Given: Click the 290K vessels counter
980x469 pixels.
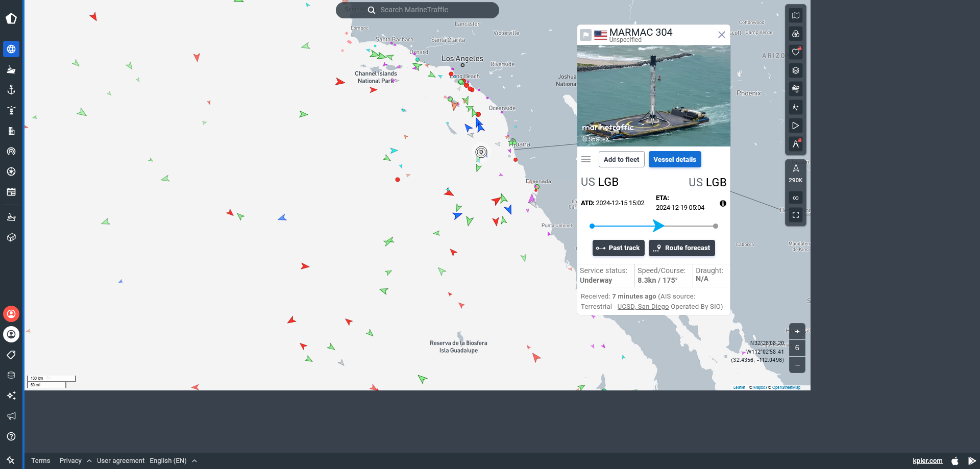Looking at the screenshot, I should [x=796, y=174].
